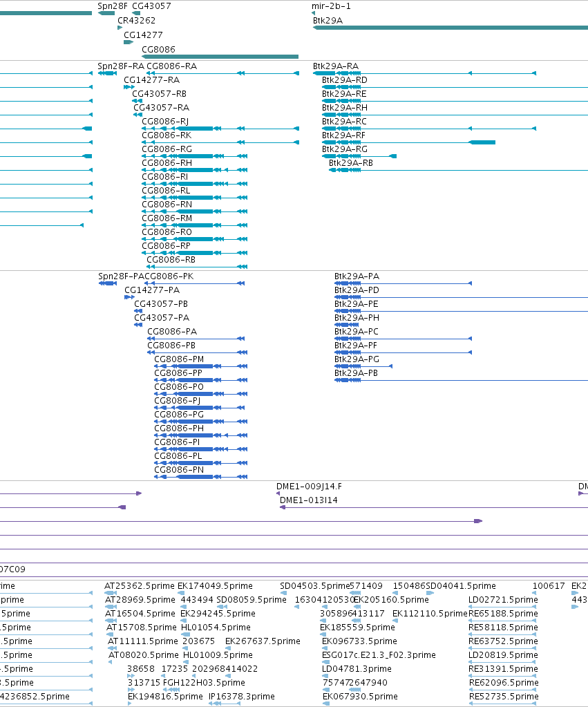The image size is (588, 707).
Task: Click the CG43057-RA transcript label
Action: (161, 108)
